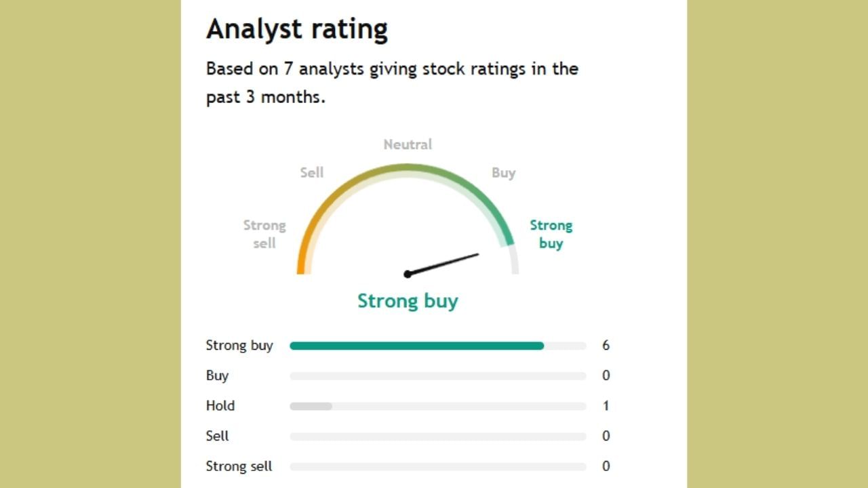Click the large "Strong buy" result below the gauge
This screenshot has width=868, height=488.
pos(408,301)
